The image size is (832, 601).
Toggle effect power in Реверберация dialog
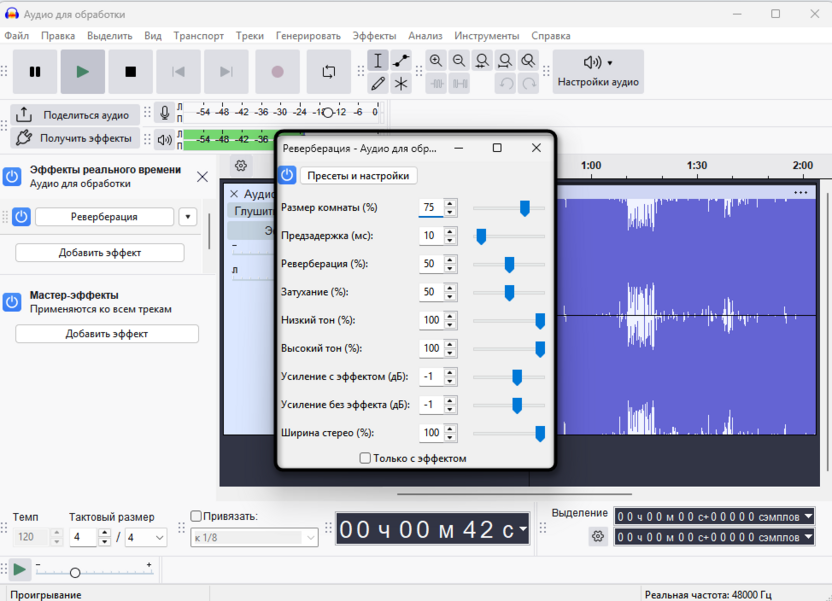[x=287, y=175]
